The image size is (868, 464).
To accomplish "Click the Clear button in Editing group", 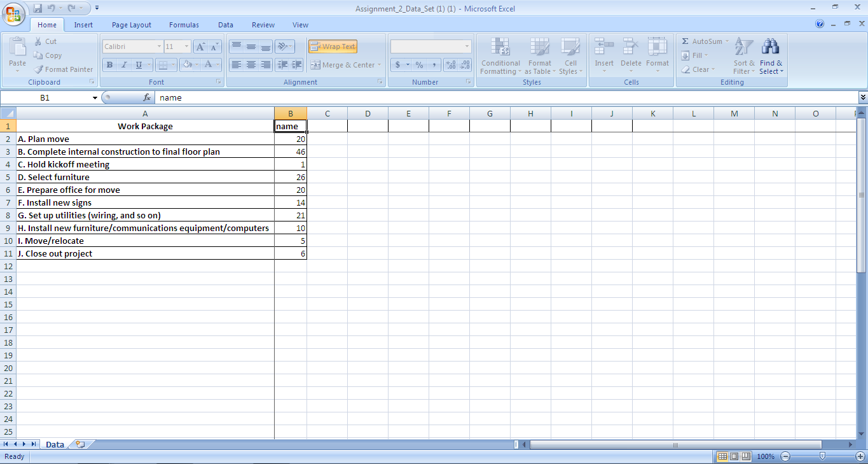I will [698, 69].
